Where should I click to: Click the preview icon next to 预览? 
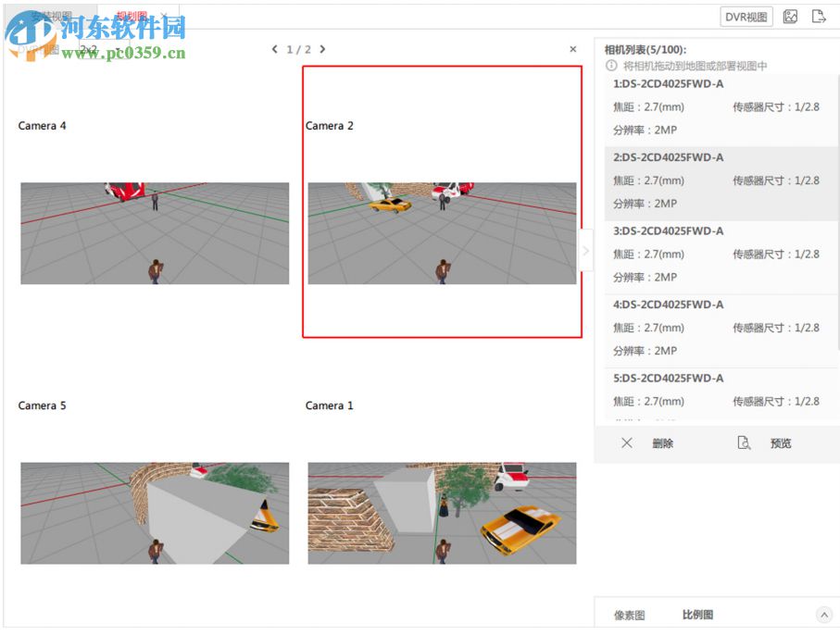pyautogui.click(x=746, y=443)
